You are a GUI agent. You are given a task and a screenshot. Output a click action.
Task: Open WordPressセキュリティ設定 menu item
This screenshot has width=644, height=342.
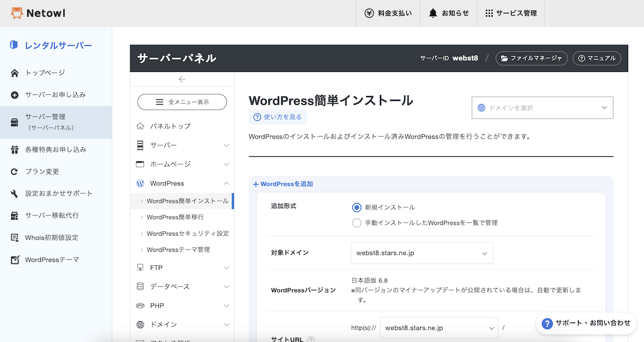188,234
